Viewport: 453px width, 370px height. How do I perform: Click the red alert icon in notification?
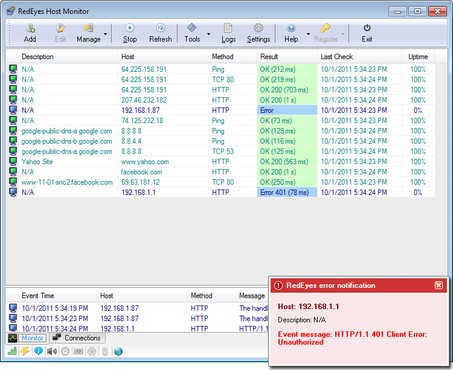278,285
